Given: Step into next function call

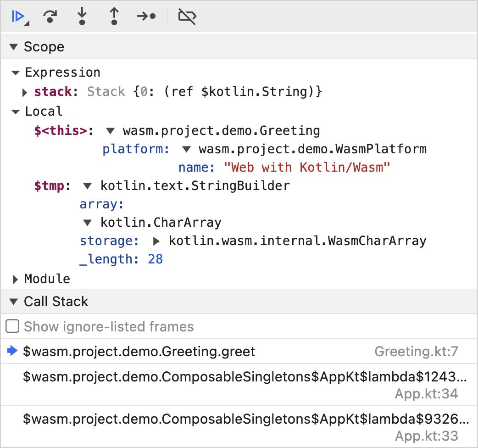Looking at the screenshot, I should 82,17.
